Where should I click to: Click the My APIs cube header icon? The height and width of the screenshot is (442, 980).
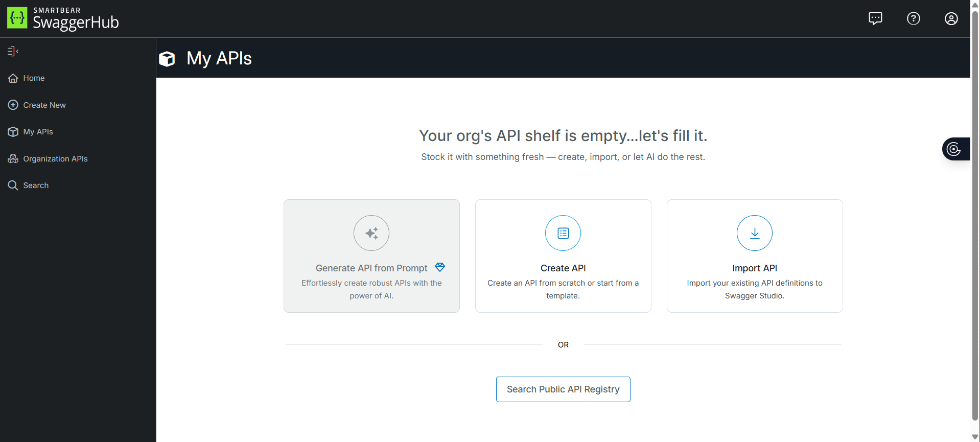(x=167, y=59)
